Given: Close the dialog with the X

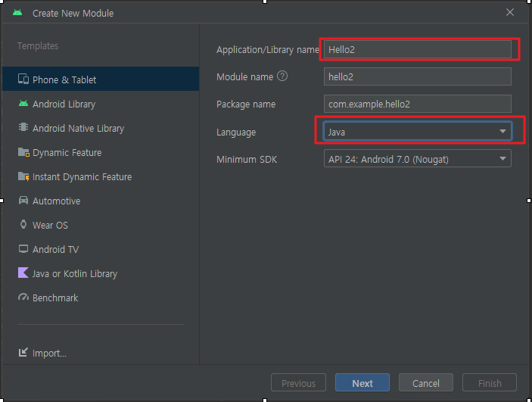Looking at the screenshot, I should (509, 13).
